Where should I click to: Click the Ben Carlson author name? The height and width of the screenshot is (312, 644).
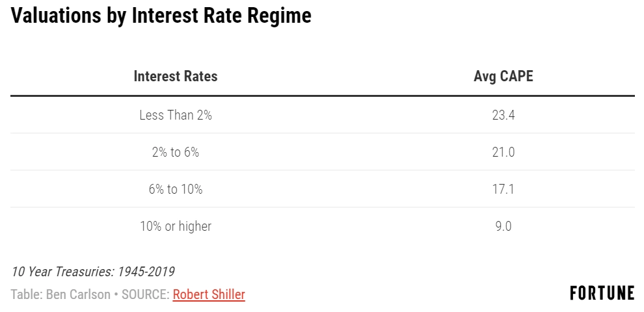point(79,294)
